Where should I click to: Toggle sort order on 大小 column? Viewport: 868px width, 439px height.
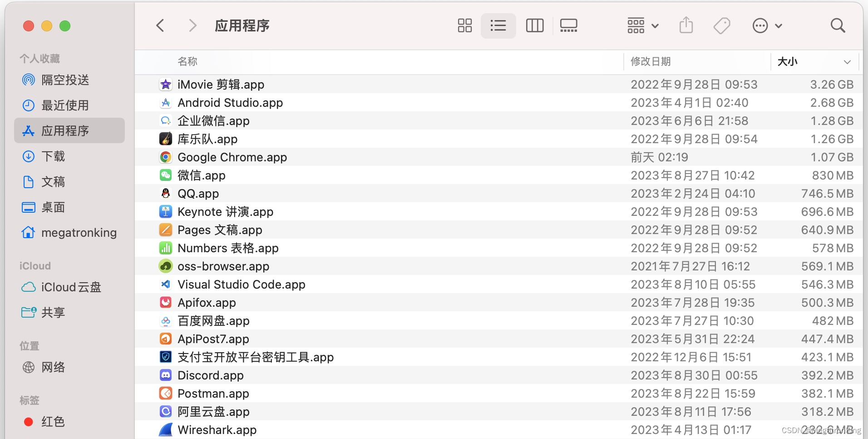[x=814, y=61]
